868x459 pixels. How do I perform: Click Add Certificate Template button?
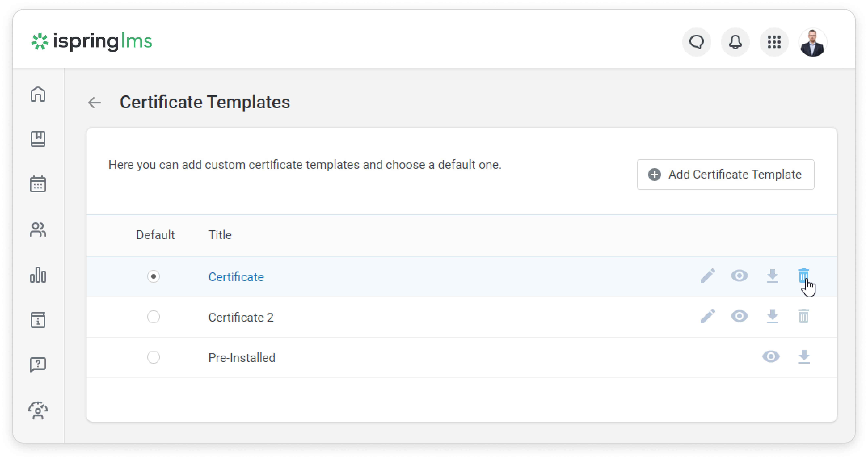[726, 175]
